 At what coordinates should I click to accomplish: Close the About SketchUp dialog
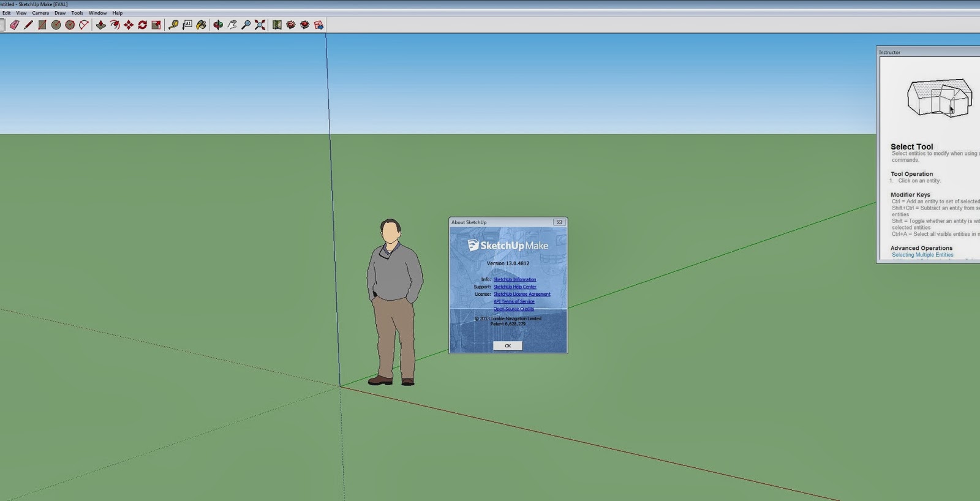point(559,222)
